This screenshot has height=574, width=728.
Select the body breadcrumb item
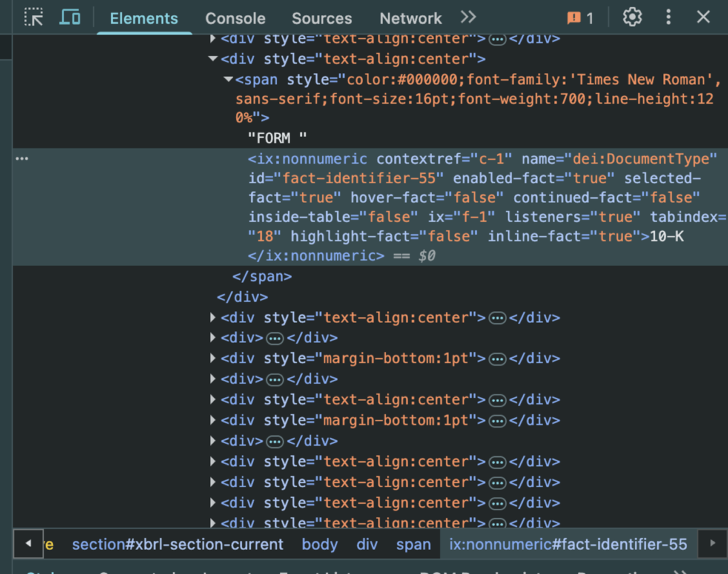[x=320, y=544]
